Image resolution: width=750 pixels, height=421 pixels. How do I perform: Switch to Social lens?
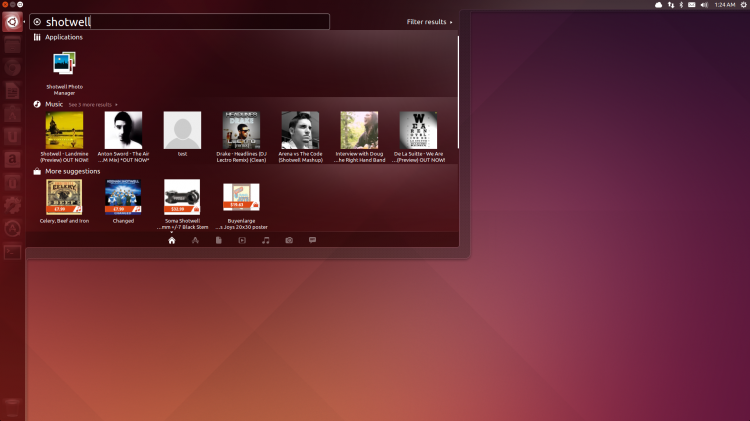(312, 240)
